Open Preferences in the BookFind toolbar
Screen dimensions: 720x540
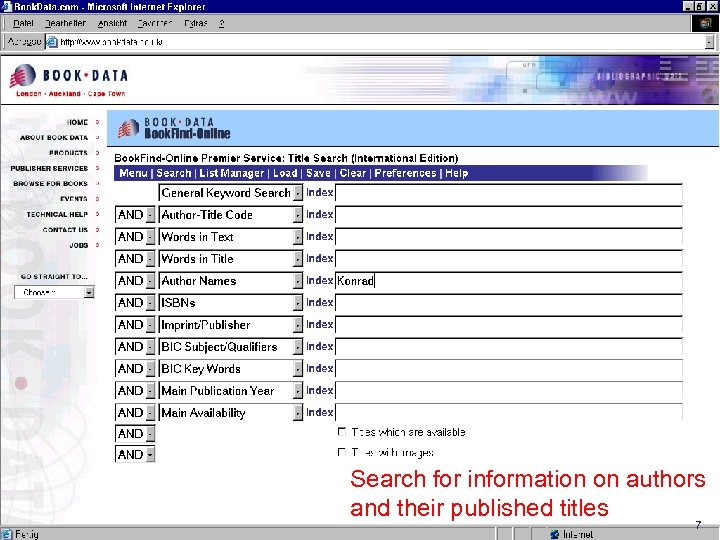click(405, 173)
